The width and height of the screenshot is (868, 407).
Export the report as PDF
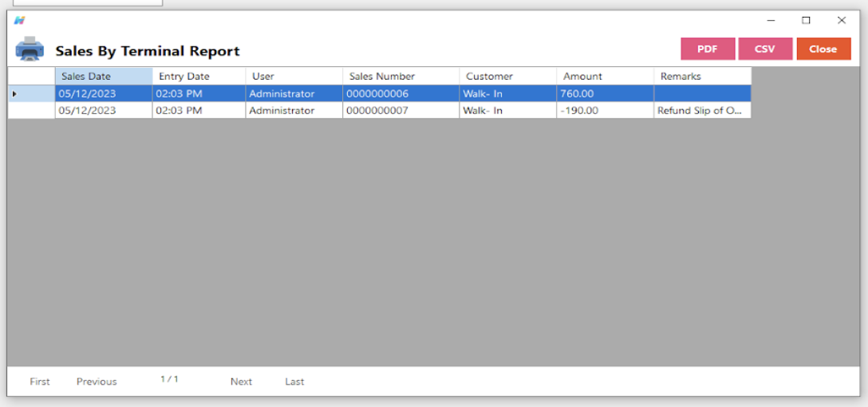click(708, 49)
